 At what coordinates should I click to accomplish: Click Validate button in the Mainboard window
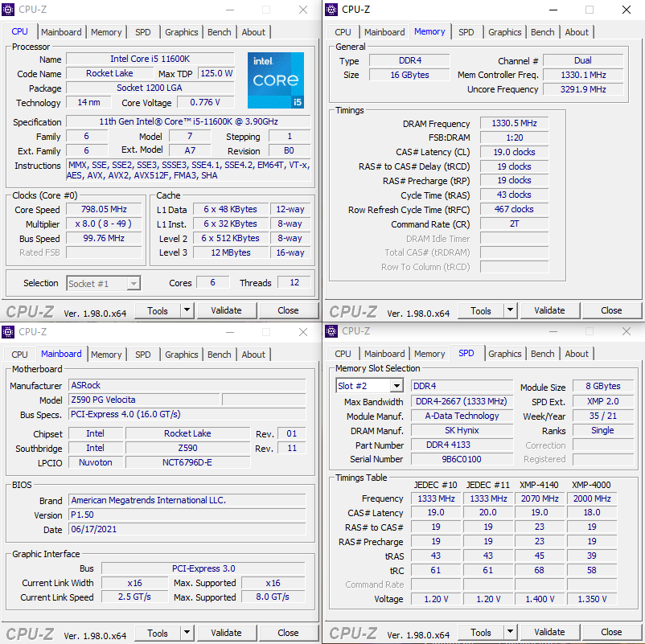click(227, 633)
